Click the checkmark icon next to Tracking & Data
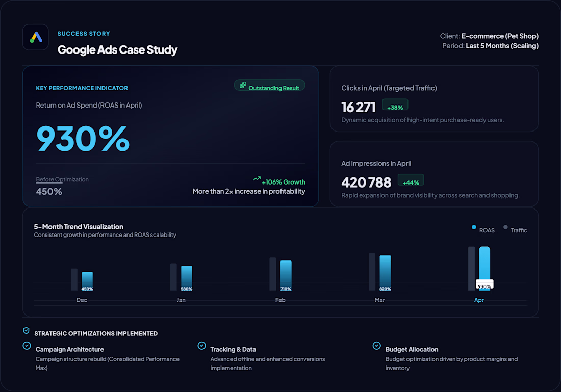This screenshot has width=561, height=392. (x=202, y=346)
